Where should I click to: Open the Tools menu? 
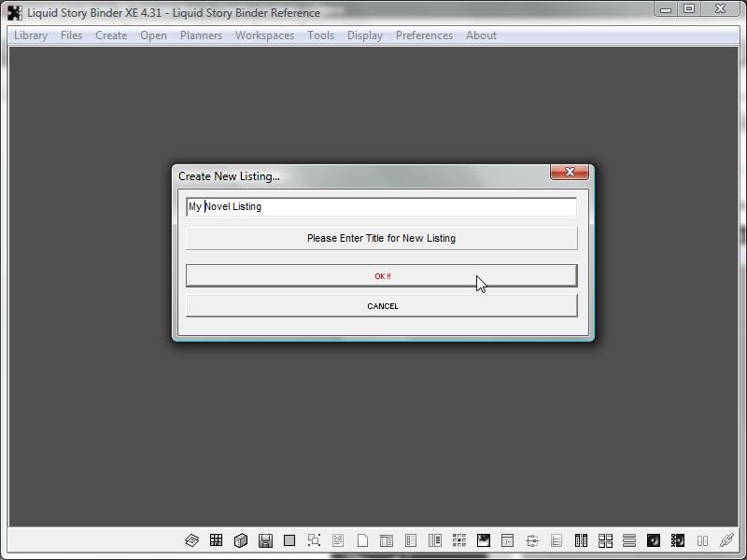point(320,35)
